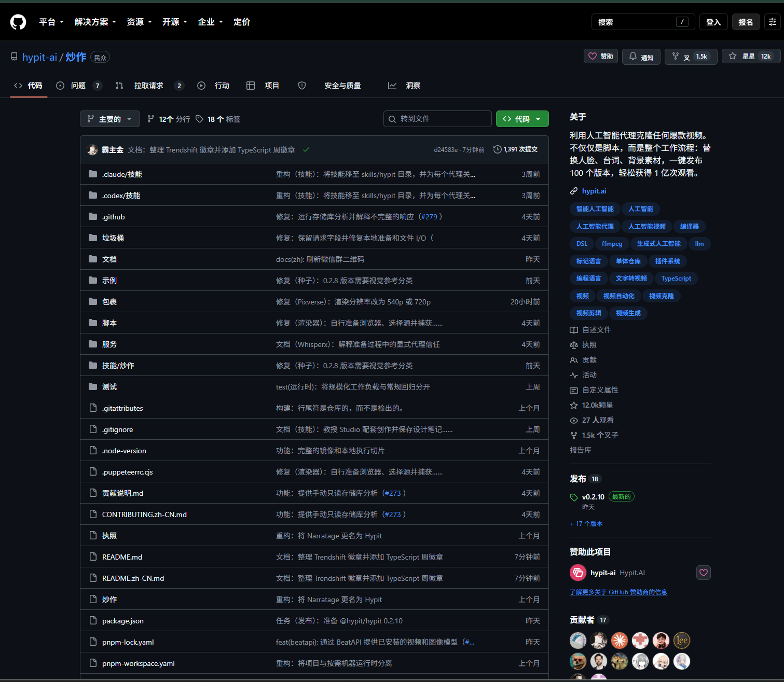Open the appearance settings icon beside 报名

point(773,22)
